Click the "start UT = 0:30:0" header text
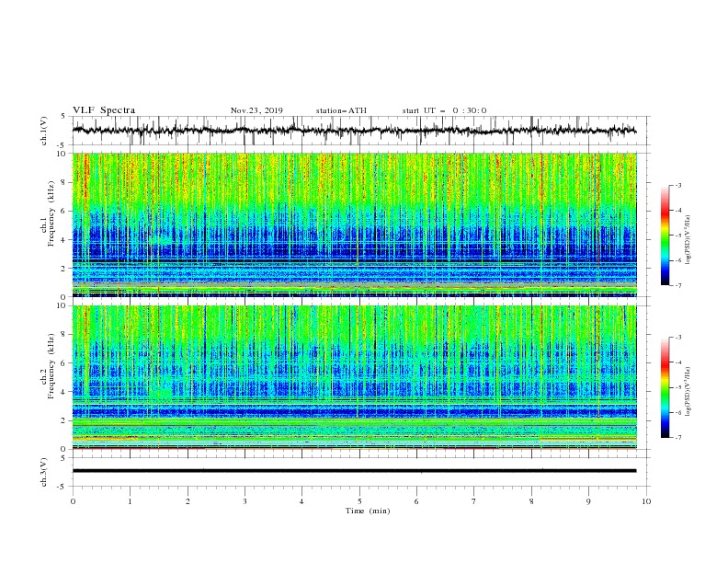 pyautogui.click(x=444, y=110)
